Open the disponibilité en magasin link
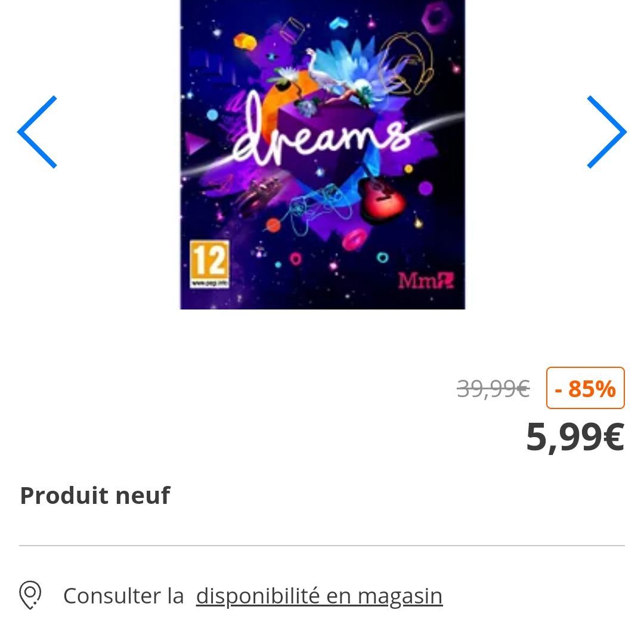 click(x=319, y=596)
